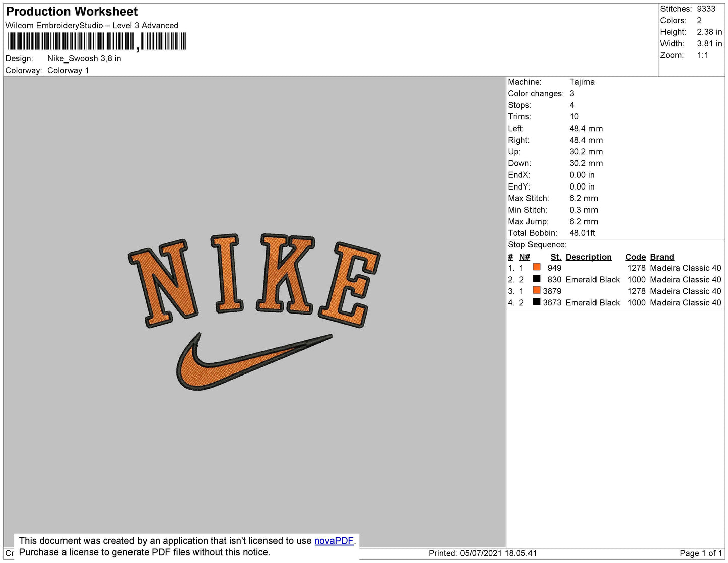This screenshot has width=728, height=563.
Task: Click black swatch in stop row 4
Action: 537,302
